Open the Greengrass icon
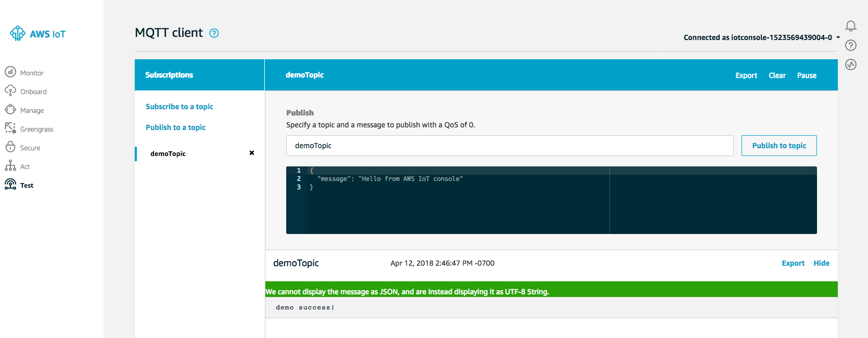Image resolution: width=868 pixels, height=338 pixels. [10, 128]
